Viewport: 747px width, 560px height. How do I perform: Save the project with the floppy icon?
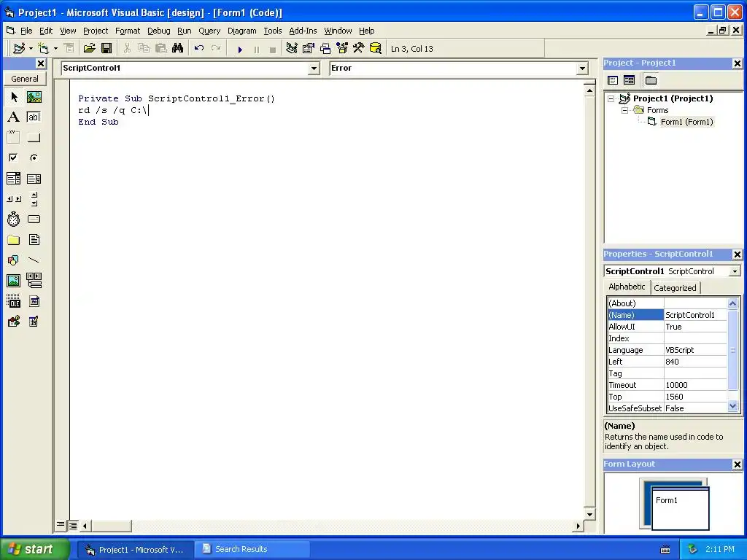click(107, 49)
